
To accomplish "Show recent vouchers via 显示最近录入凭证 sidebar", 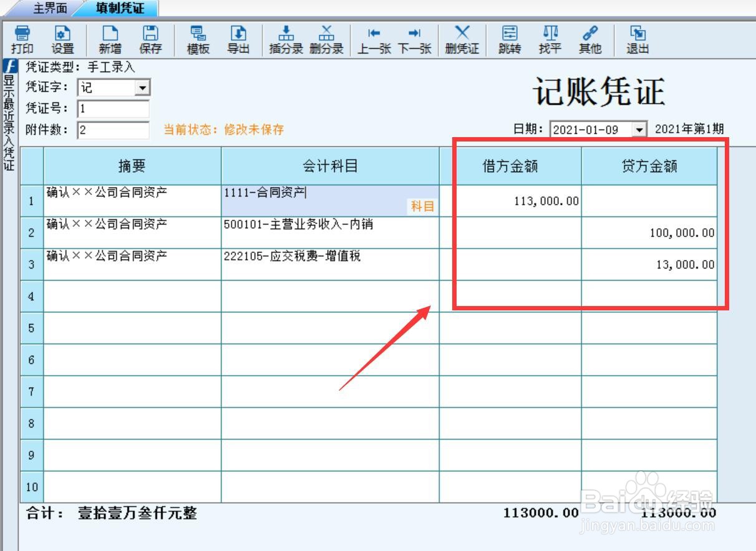I will click(x=9, y=122).
